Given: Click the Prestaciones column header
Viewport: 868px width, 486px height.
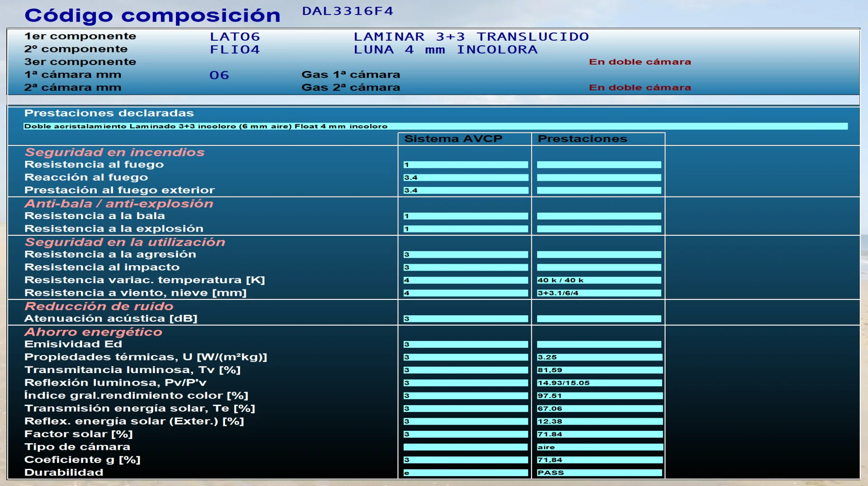Looking at the screenshot, I should (582, 139).
